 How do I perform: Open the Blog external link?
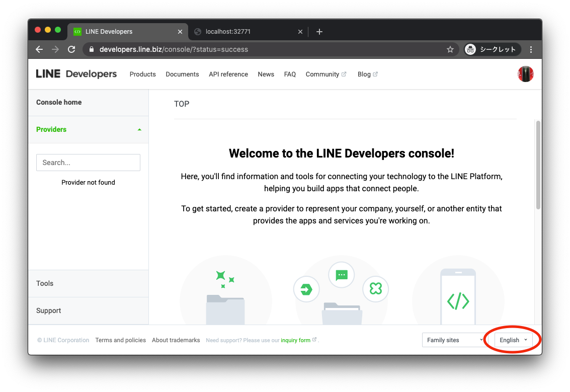click(368, 74)
